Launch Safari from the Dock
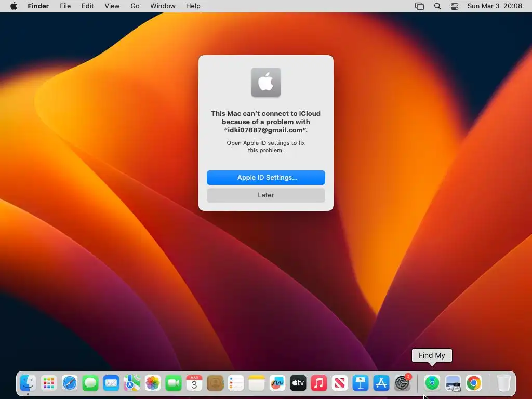 click(x=70, y=383)
